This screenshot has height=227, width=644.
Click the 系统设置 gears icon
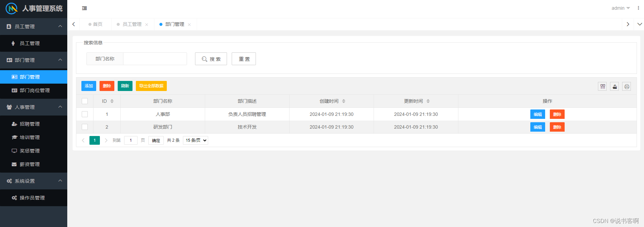coord(9,181)
